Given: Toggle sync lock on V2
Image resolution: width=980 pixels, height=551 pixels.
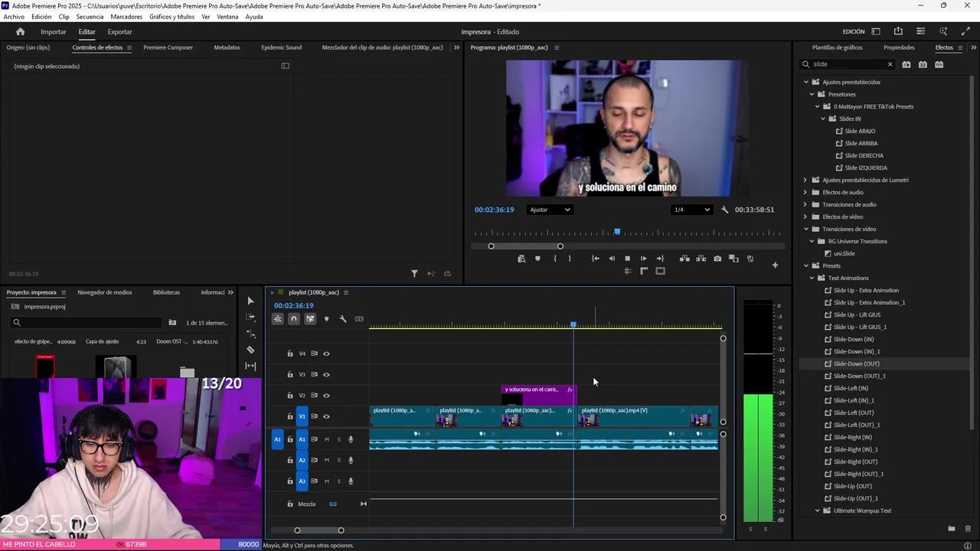Looking at the screenshot, I should [x=314, y=396].
